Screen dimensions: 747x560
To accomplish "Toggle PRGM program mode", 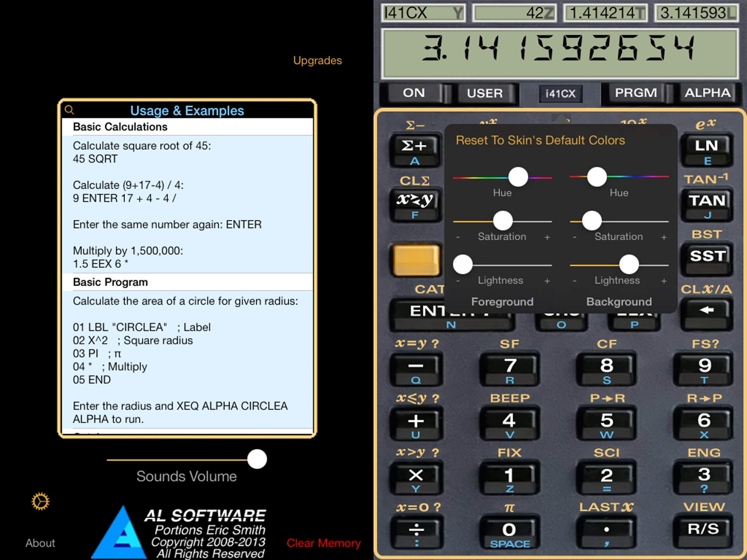I will 636,93.
